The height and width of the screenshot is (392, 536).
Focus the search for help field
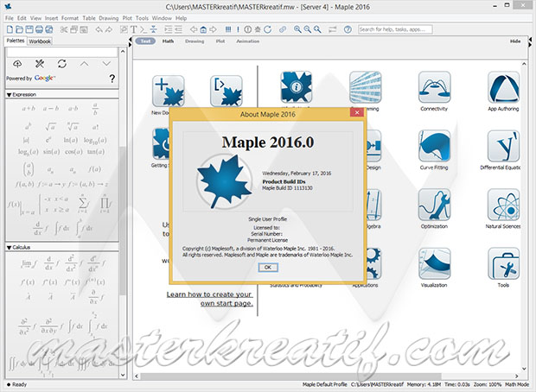(x=395, y=29)
